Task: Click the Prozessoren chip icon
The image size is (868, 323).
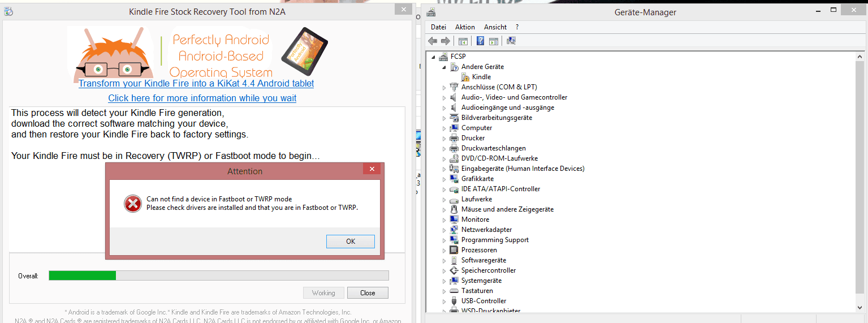Action: (x=454, y=250)
